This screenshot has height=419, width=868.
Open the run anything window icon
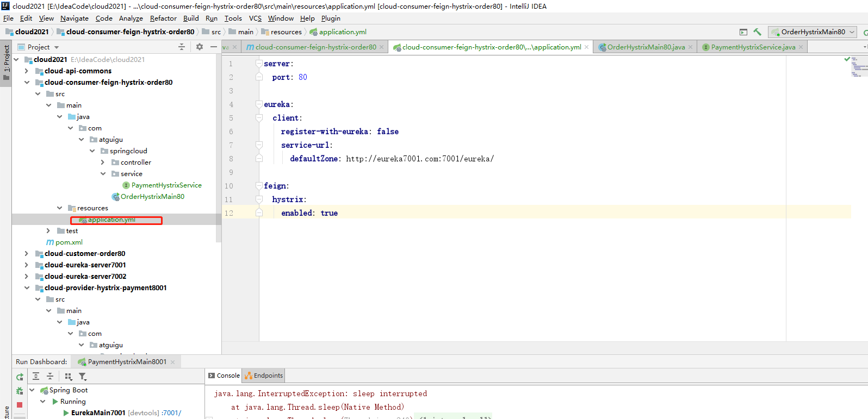click(x=743, y=32)
